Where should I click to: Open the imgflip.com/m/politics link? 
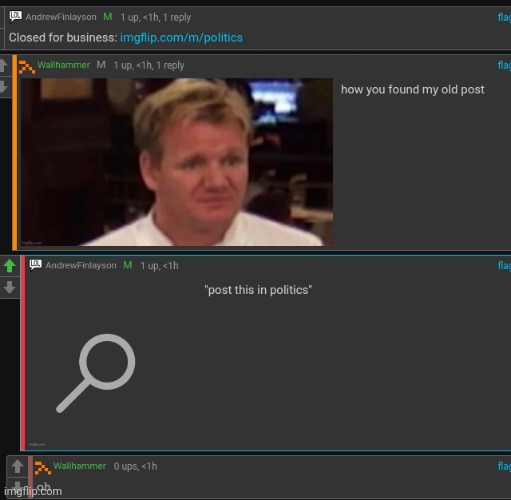[181, 38]
